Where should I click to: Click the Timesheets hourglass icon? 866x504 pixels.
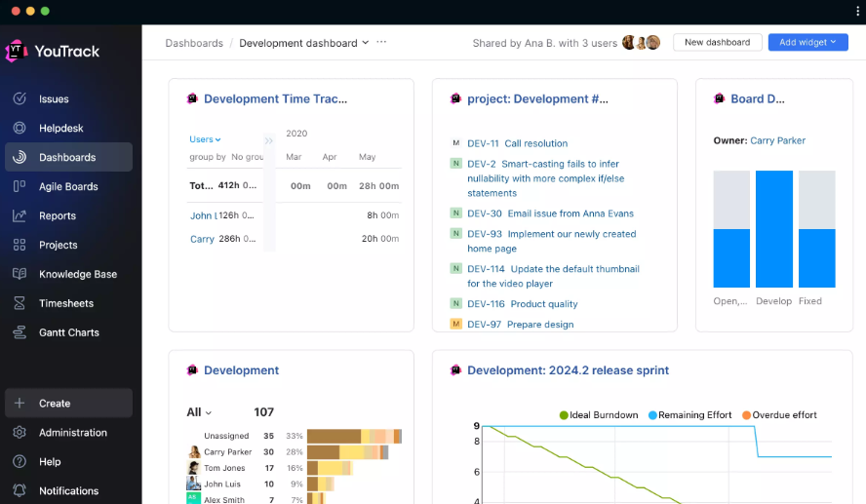point(20,303)
